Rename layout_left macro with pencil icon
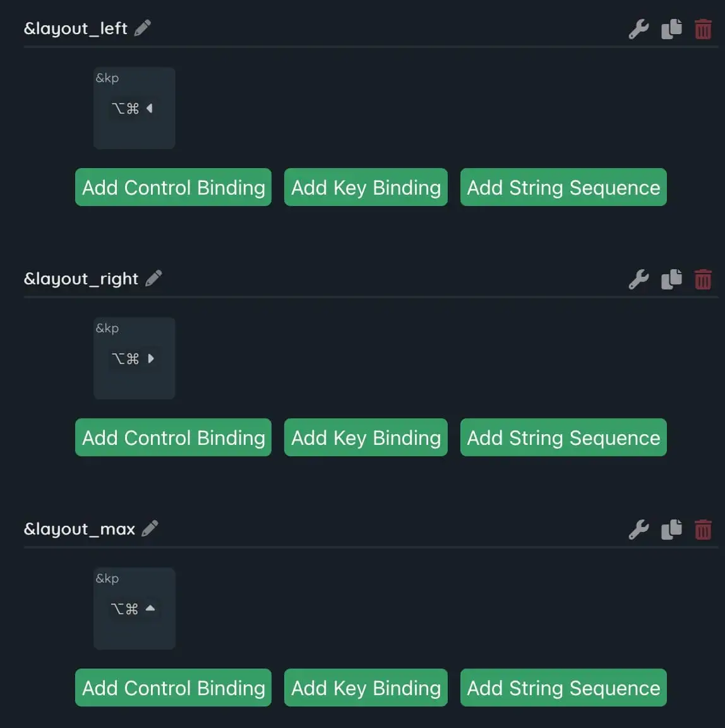This screenshot has height=728, width=725. (x=143, y=28)
